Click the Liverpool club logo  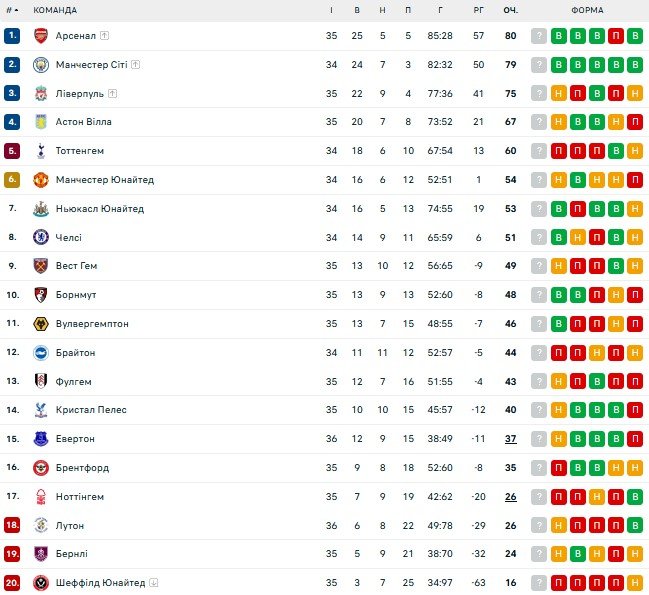tap(41, 93)
